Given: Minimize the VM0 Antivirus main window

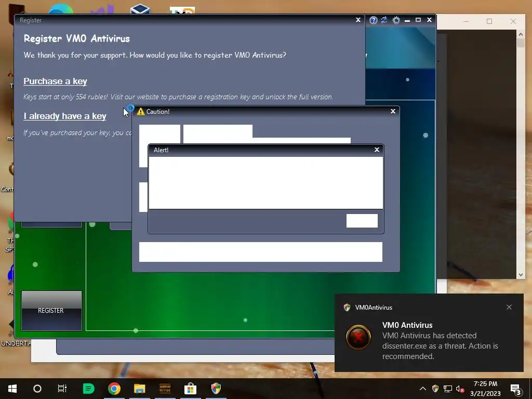Looking at the screenshot, I should coord(407,20).
